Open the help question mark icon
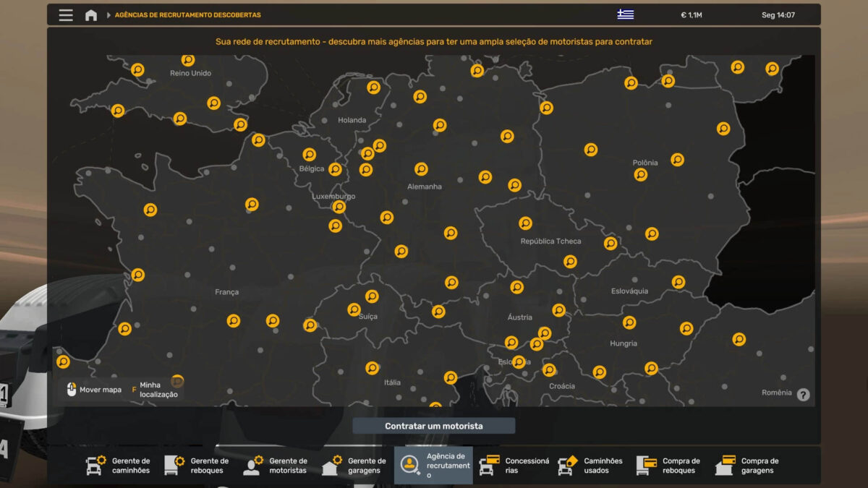This screenshot has width=868, height=488. [803, 395]
